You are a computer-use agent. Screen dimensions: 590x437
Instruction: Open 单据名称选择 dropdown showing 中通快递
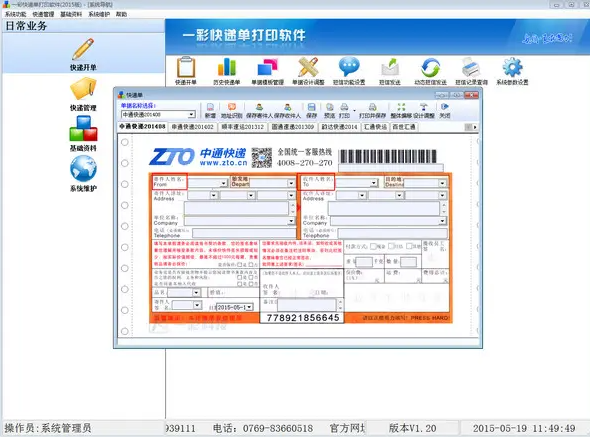[158, 114]
